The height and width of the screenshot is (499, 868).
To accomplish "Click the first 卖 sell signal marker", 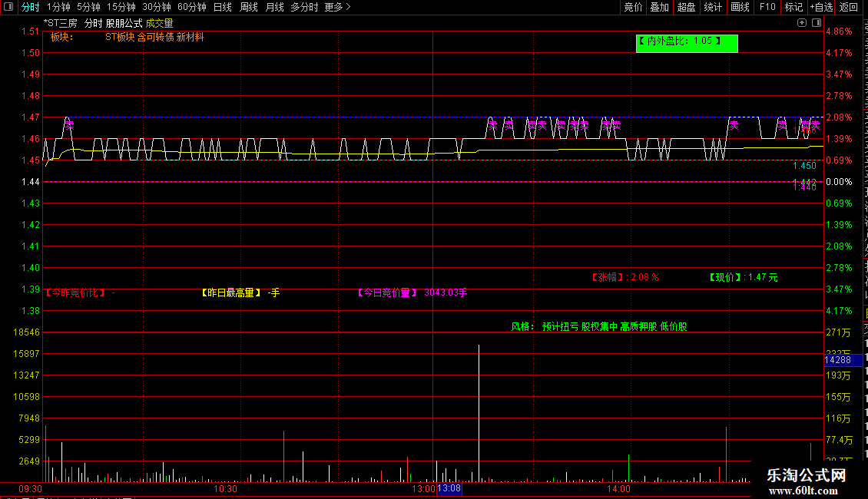I will [x=69, y=126].
